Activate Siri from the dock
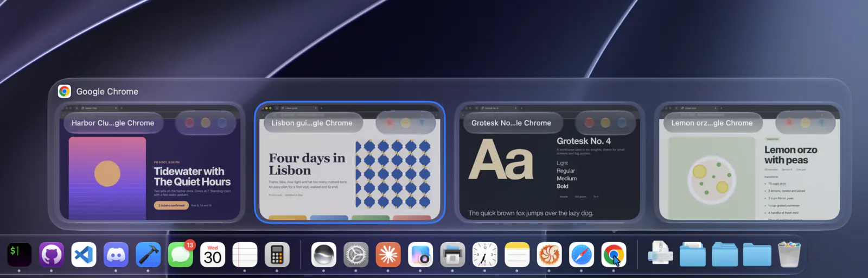The image size is (868, 278). coord(324,255)
